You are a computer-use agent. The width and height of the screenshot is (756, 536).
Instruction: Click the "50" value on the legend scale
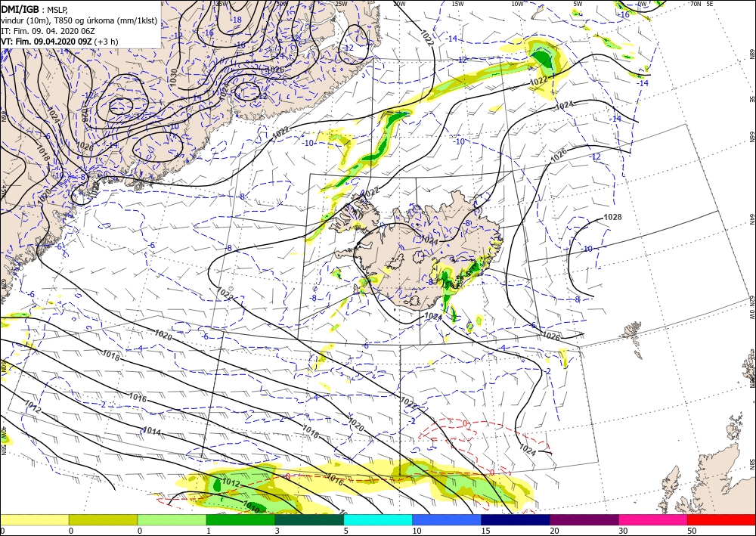(x=692, y=531)
